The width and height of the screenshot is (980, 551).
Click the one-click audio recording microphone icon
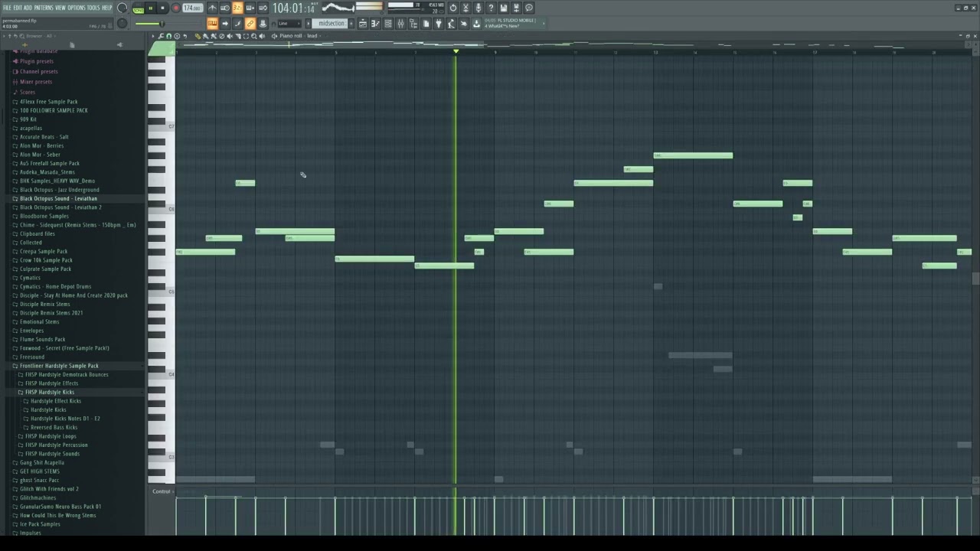click(478, 8)
